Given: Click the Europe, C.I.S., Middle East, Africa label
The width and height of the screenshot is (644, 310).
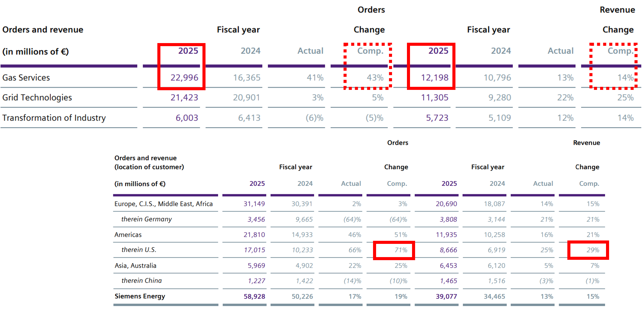Looking at the screenshot, I should tap(163, 204).
